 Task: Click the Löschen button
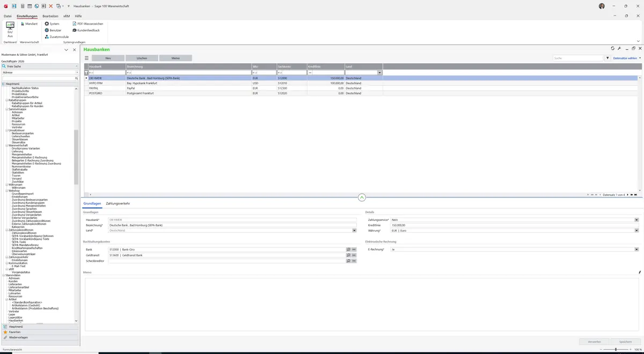click(x=142, y=58)
